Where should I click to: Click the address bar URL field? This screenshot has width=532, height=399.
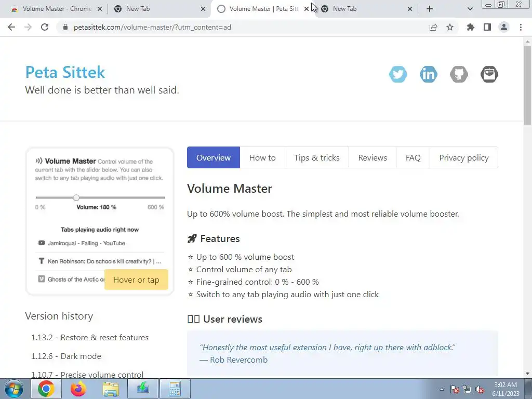coord(237,27)
